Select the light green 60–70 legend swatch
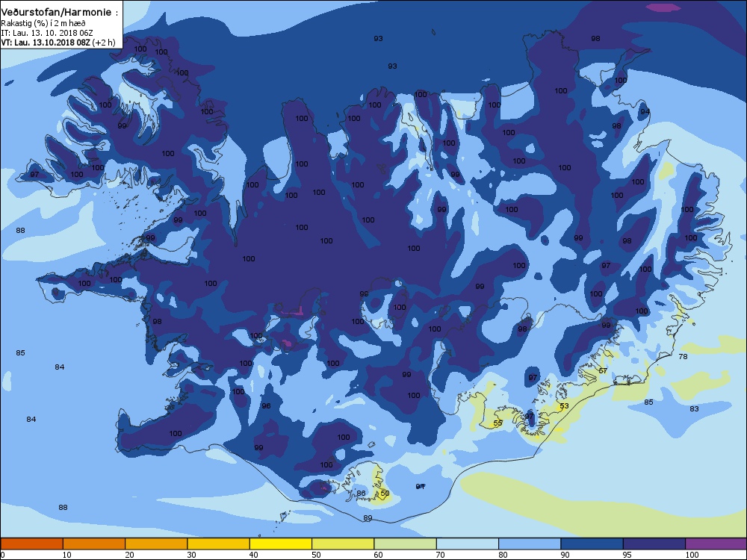This screenshot has height=560, width=747. pos(406,544)
